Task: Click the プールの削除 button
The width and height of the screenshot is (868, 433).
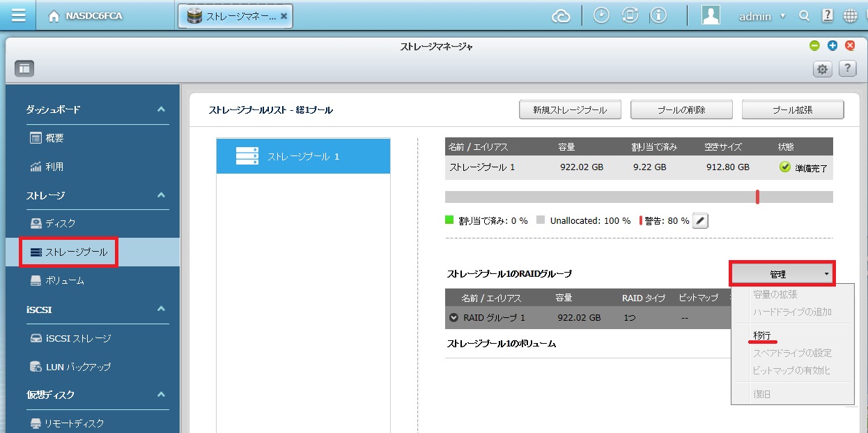Action: pos(681,110)
